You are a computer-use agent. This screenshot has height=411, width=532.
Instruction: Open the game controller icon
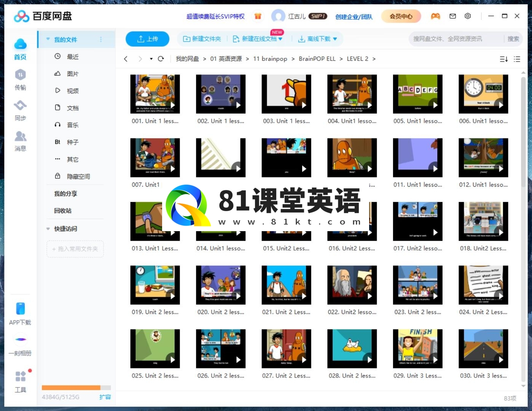click(435, 16)
